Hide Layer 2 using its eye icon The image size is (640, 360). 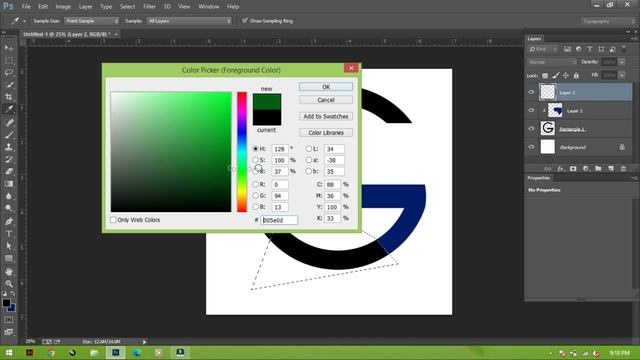[531, 92]
